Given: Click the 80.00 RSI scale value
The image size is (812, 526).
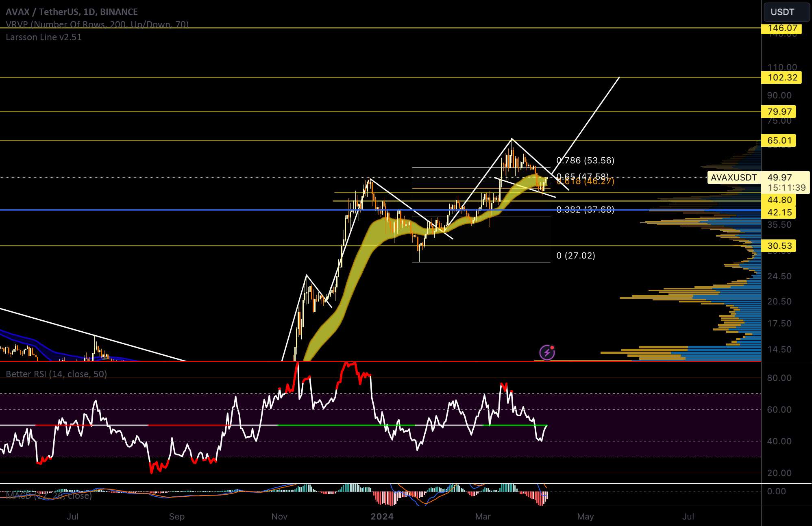Looking at the screenshot, I should pos(779,378).
